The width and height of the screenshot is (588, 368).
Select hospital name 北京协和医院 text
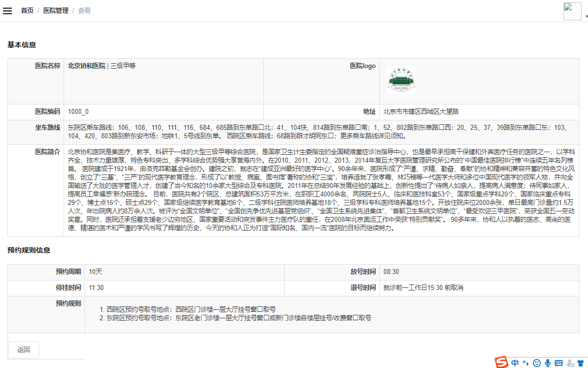coord(86,66)
